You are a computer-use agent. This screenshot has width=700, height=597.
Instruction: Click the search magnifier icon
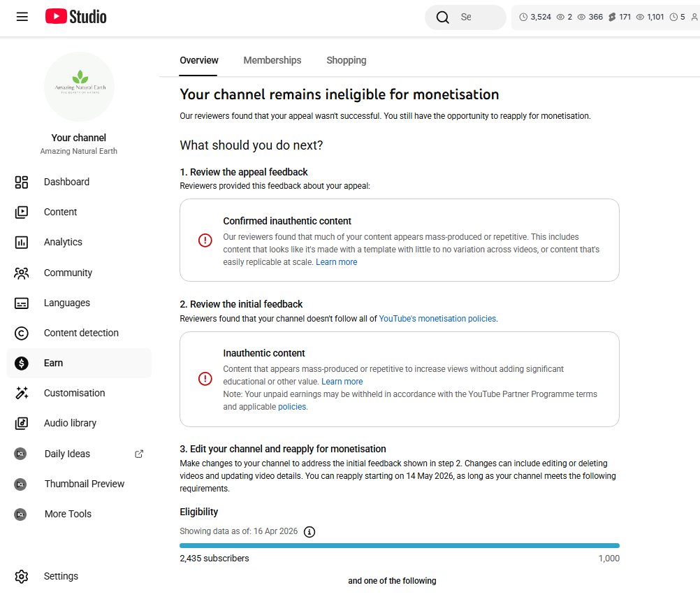[442, 17]
